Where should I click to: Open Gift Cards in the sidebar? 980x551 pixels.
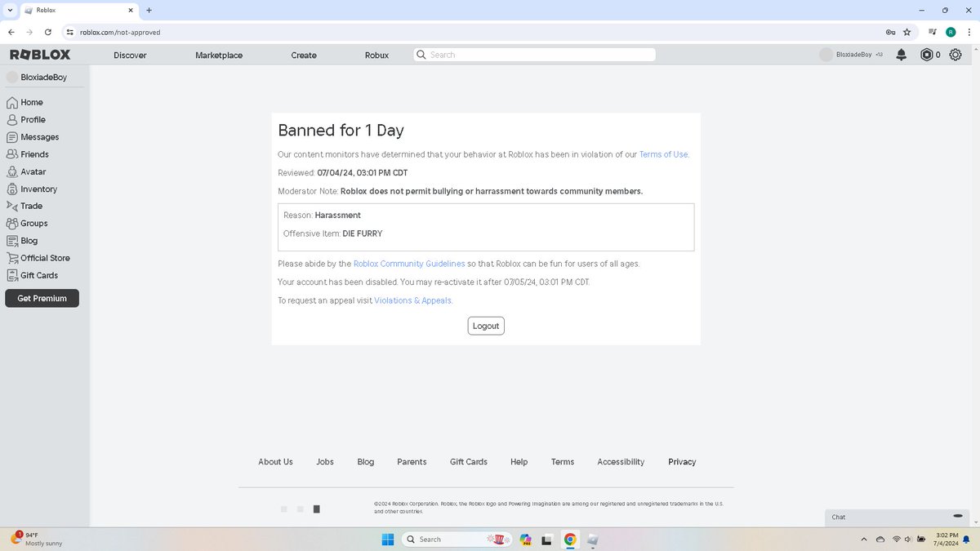click(33, 275)
